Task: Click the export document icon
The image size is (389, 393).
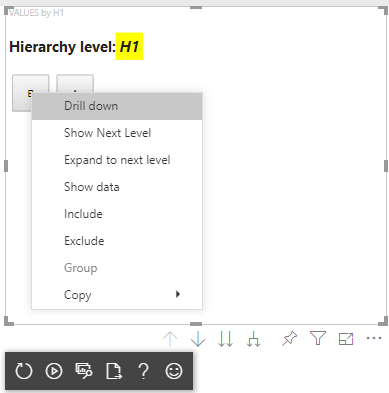Action: (x=114, y=371)
